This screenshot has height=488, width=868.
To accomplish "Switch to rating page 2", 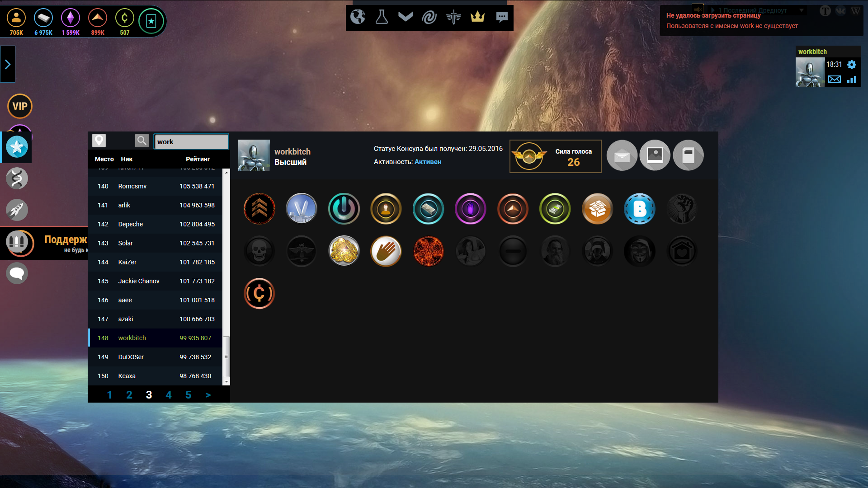I will coord(129,395).
